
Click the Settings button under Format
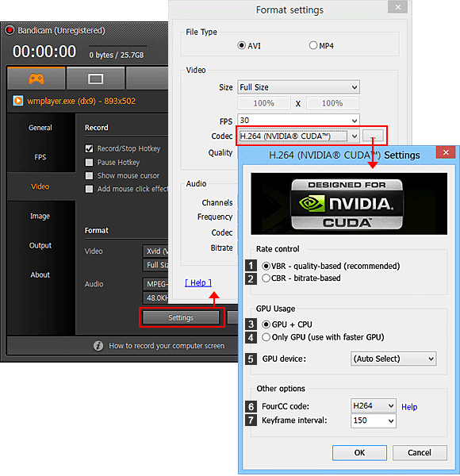click(x=181, y=318)
